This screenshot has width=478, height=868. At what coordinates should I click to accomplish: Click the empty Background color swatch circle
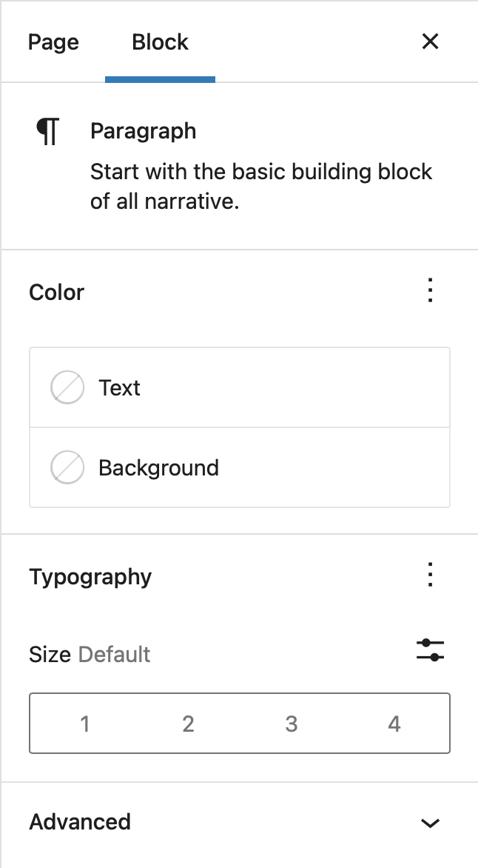point(67,468)
